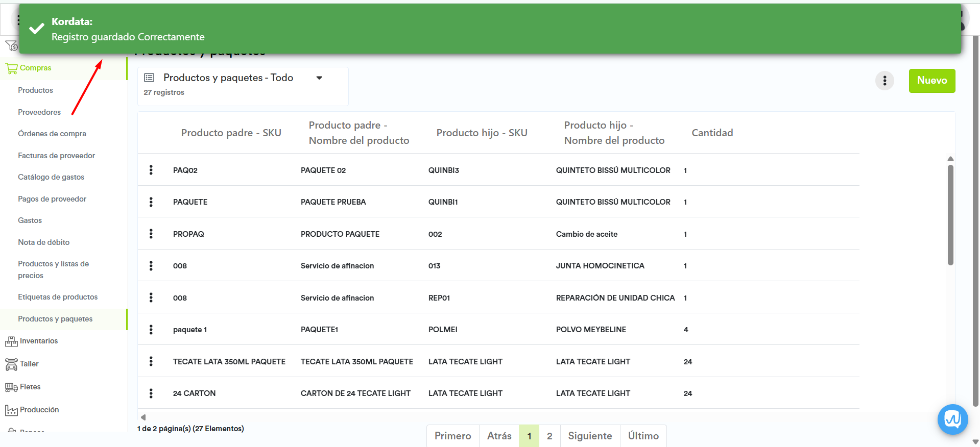Open the Producción factory icon section

point(11,410)
